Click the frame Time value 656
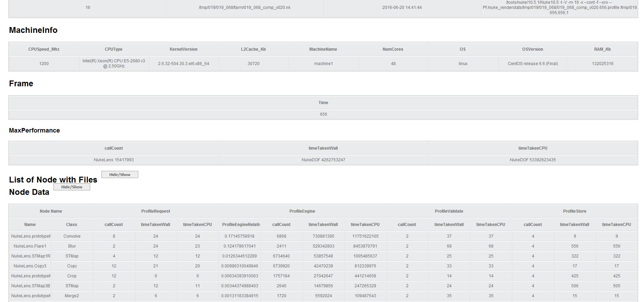 point(323,114)
